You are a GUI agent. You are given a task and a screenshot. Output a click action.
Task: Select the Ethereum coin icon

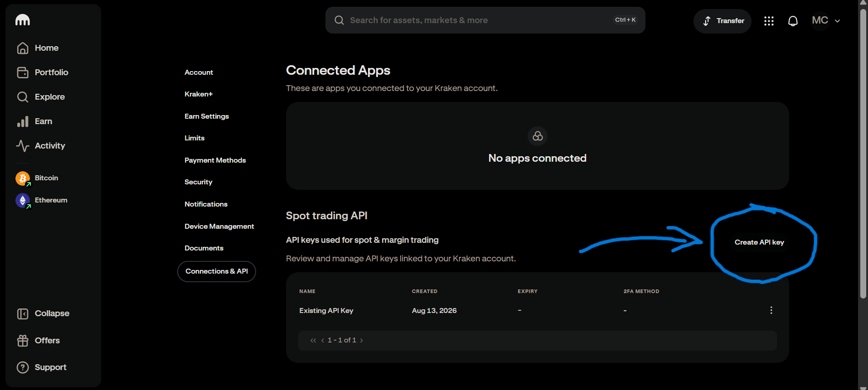[x=23, y=200]
